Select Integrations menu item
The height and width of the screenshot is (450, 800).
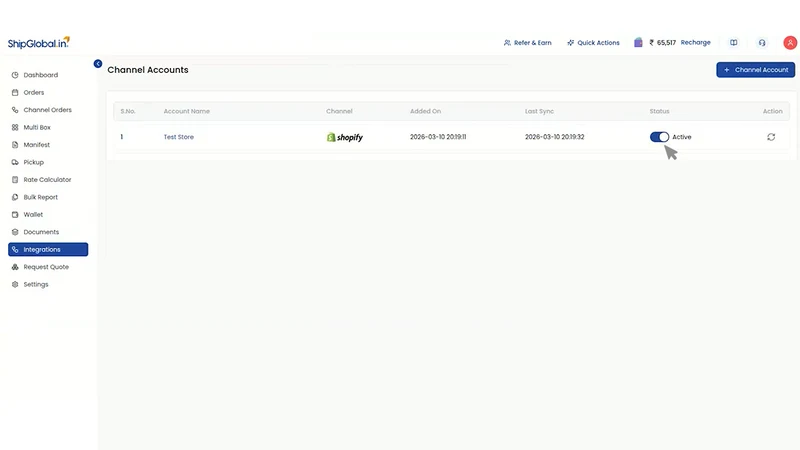coord(48,249)
